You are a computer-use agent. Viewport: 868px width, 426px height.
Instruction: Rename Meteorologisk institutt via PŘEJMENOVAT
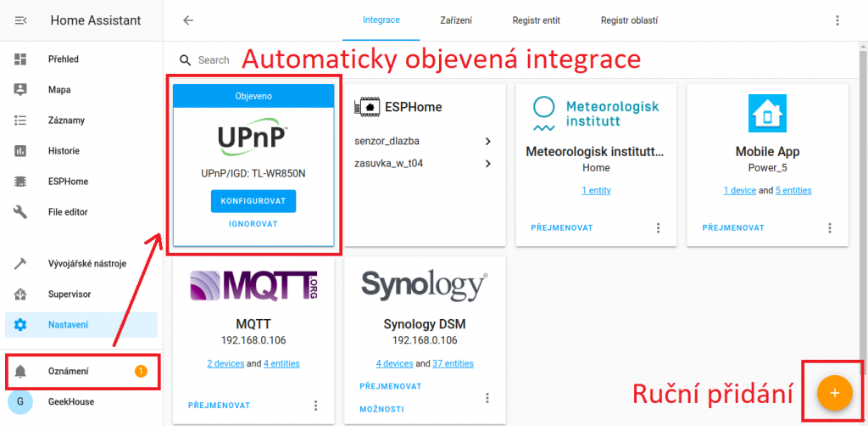pos(562,227)
